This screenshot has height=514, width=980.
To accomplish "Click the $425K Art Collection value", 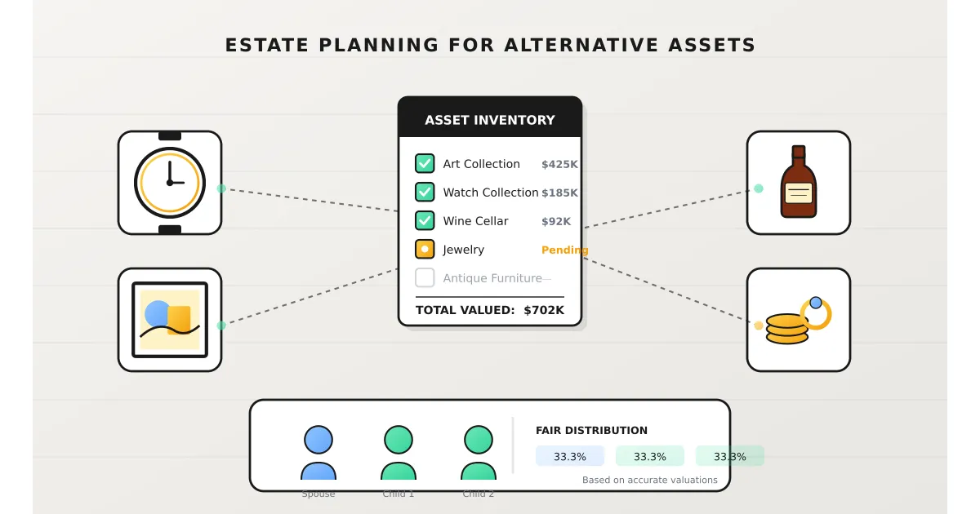I will [x=559, y=164].
